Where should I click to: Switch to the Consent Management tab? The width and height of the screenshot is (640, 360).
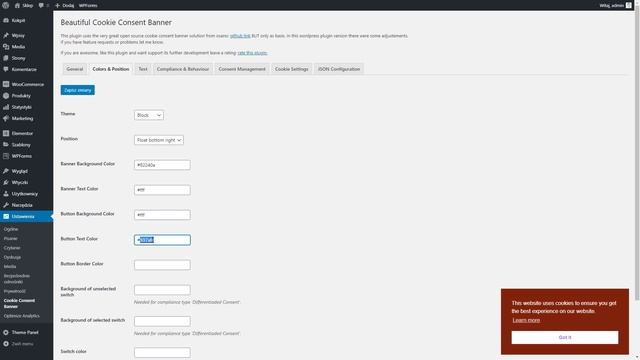242,69
